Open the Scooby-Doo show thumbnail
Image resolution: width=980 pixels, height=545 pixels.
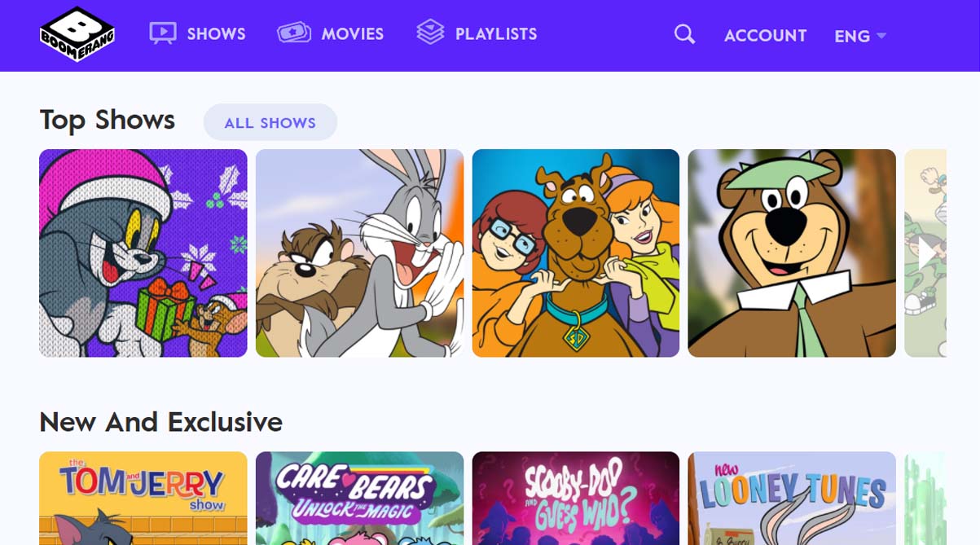[576, 253]
